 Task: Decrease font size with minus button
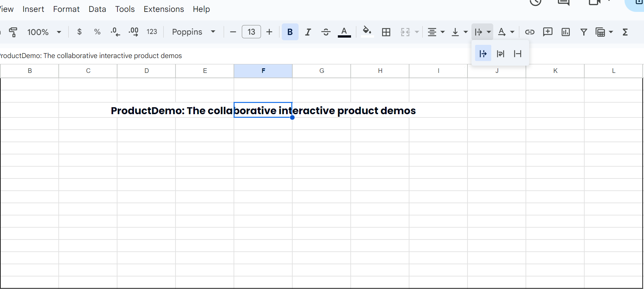(233, 32)
